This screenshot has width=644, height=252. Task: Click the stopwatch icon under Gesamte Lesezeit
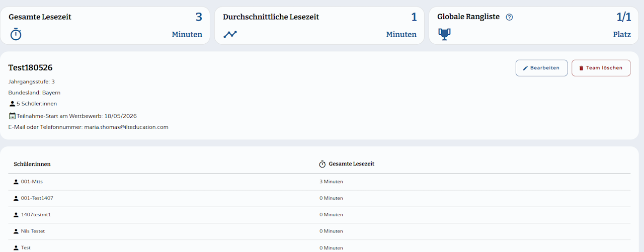tap(16, 34)
